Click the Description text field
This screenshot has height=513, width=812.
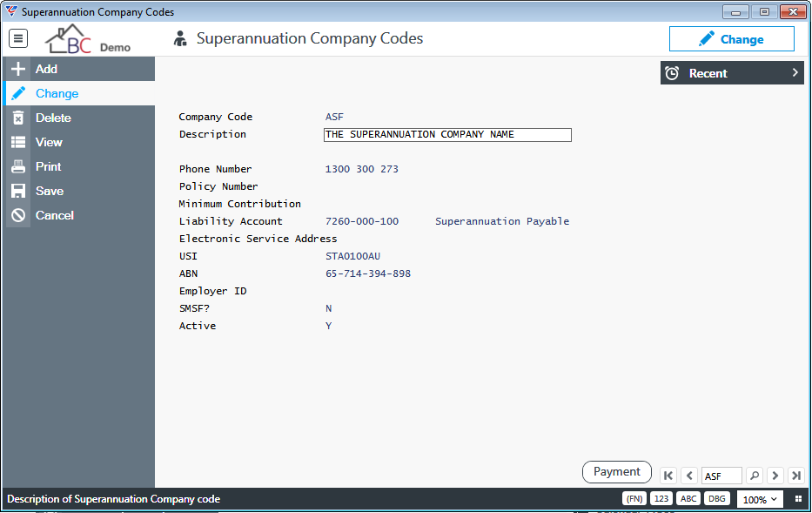pos(447,135)
